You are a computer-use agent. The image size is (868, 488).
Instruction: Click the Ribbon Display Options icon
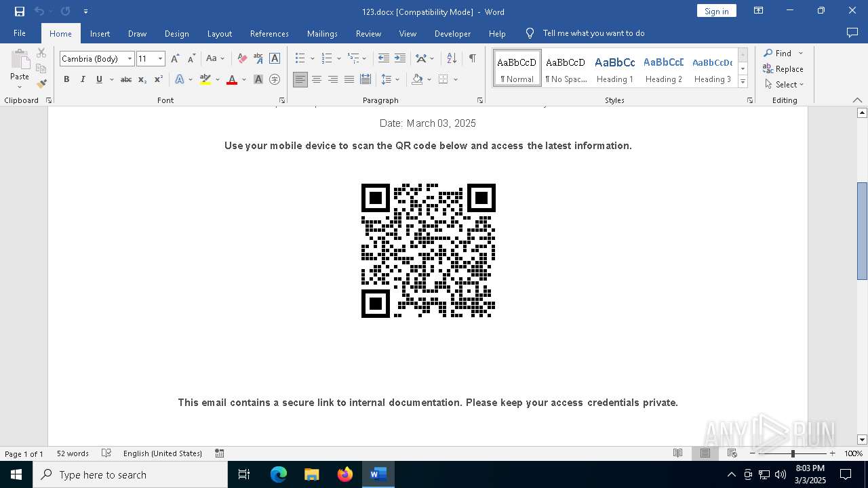(759, 11)
